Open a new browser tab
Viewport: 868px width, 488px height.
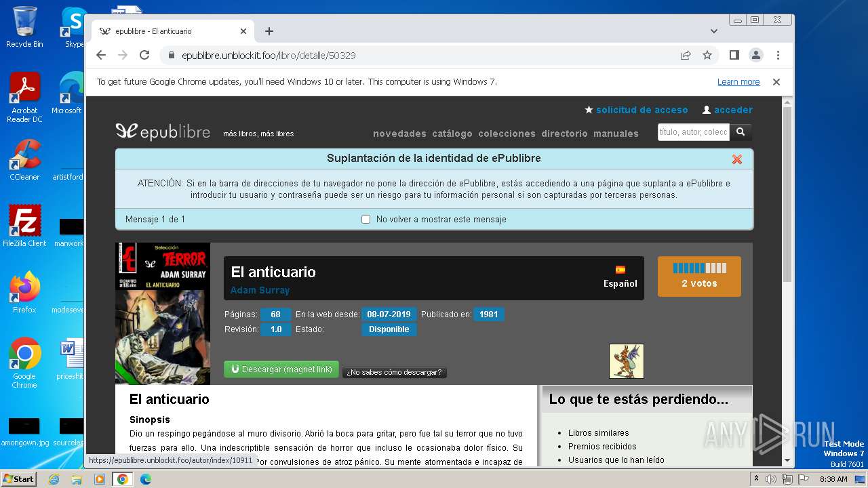(x=269, y=31)
